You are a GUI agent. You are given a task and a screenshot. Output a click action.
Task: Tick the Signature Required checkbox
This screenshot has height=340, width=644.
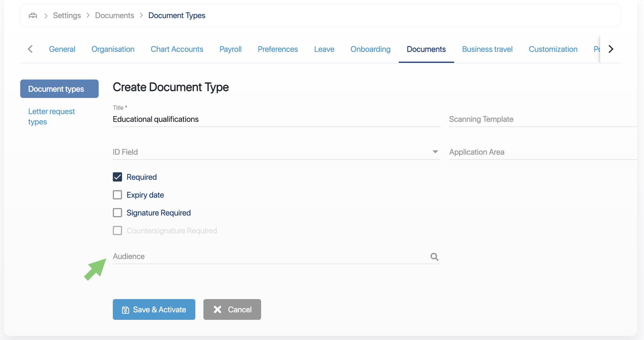point(117,213)
